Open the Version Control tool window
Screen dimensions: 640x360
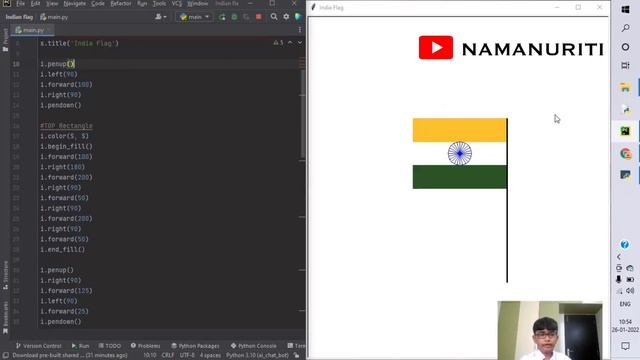tap(38, 346)
